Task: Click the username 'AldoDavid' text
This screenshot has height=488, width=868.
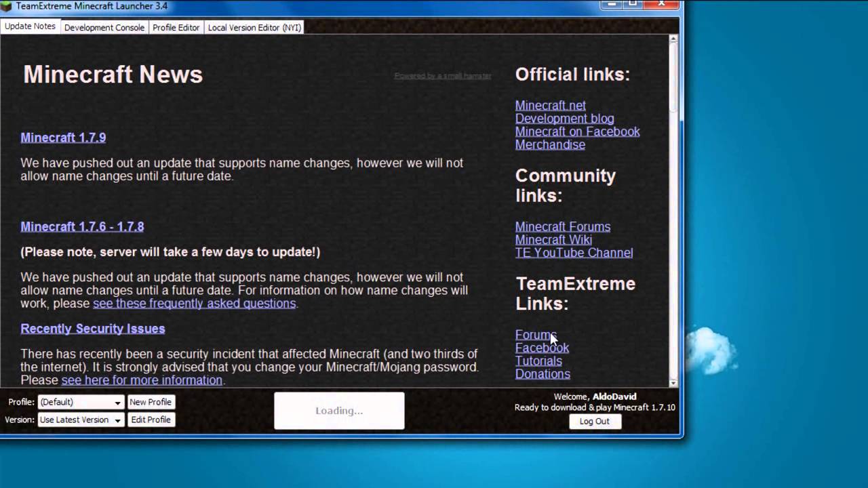Action: 614,396
